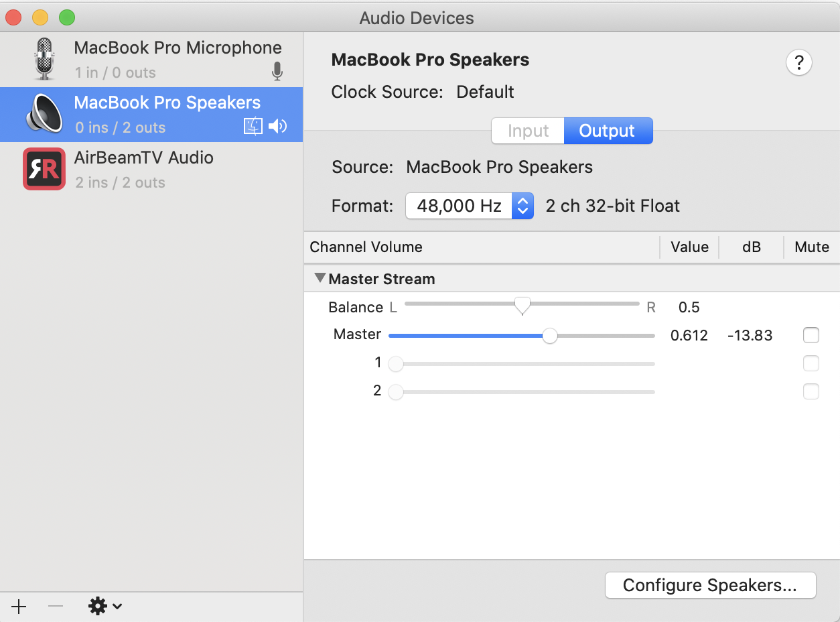840x622 pixels.
Task: Click the dB column header
Action: 752,247
